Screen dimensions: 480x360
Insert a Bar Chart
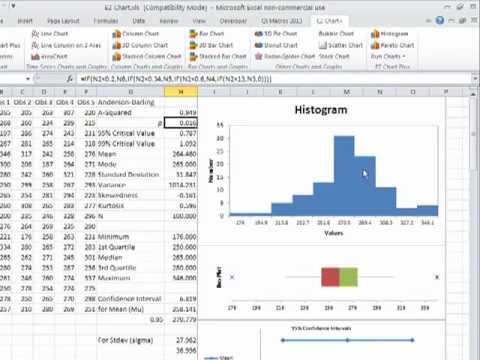207,34
